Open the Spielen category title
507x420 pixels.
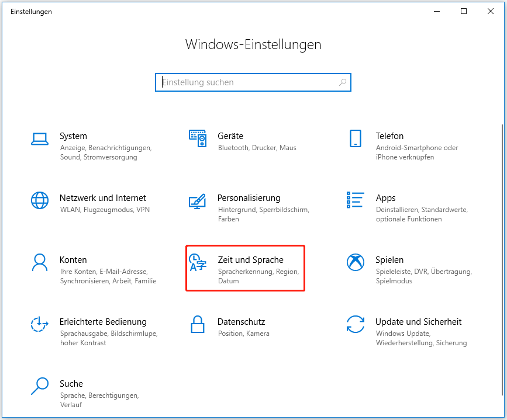coord(389,260)
